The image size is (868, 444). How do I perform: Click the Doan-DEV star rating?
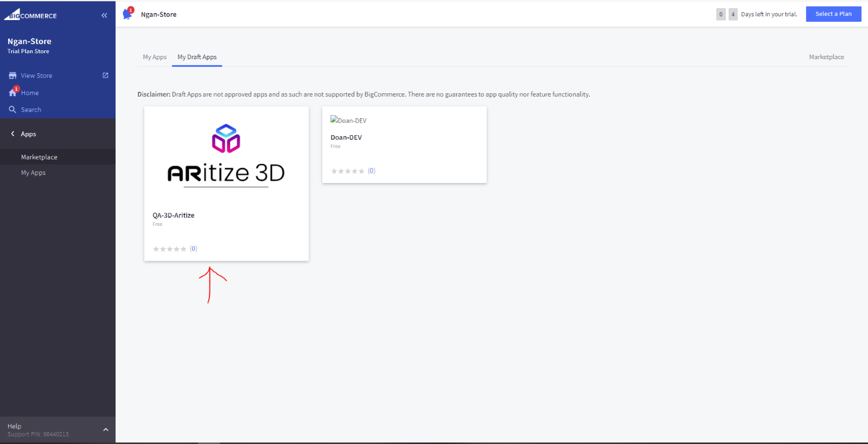[348, 171]
